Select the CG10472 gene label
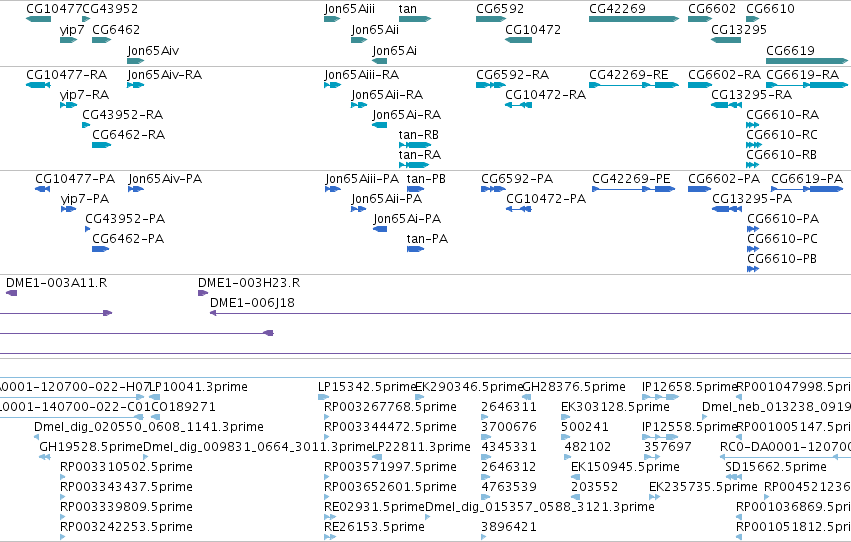Viewport: 851px width, 542px height. 533,30
